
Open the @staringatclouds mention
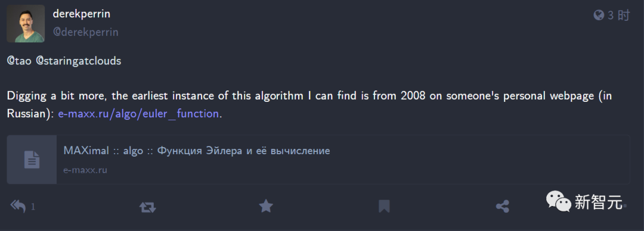click(x=79, y=61)
